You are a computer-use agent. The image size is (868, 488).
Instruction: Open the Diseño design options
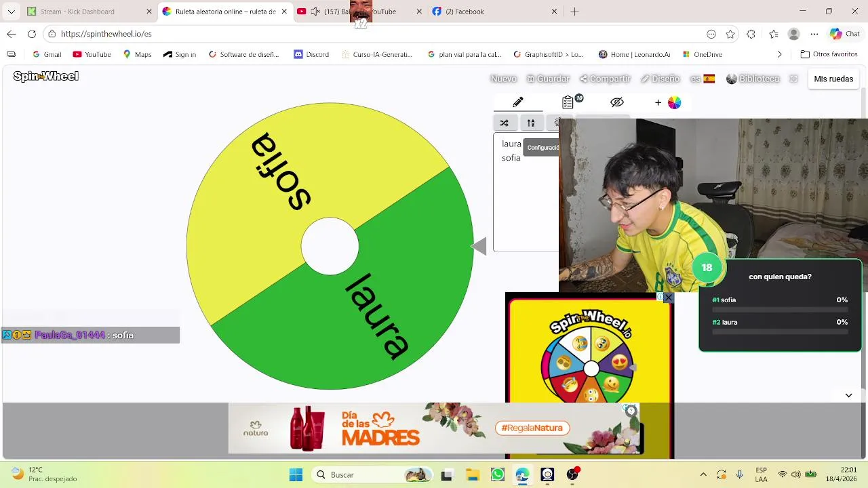point(660,79)
